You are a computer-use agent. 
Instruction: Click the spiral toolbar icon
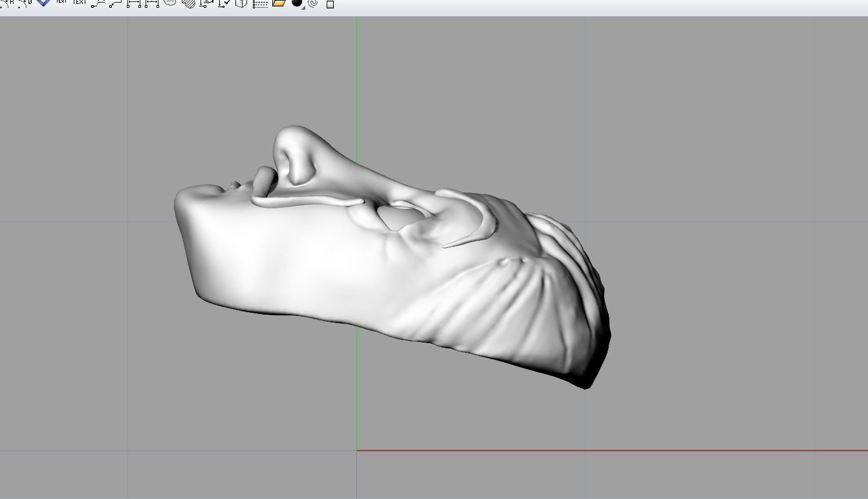pos(313,3)
